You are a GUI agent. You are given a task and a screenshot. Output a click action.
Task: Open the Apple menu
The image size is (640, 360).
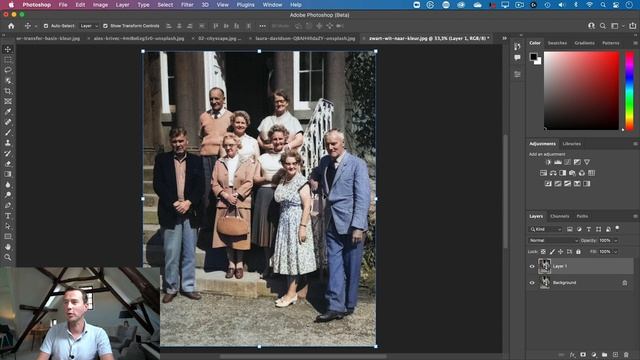[11, 5]
